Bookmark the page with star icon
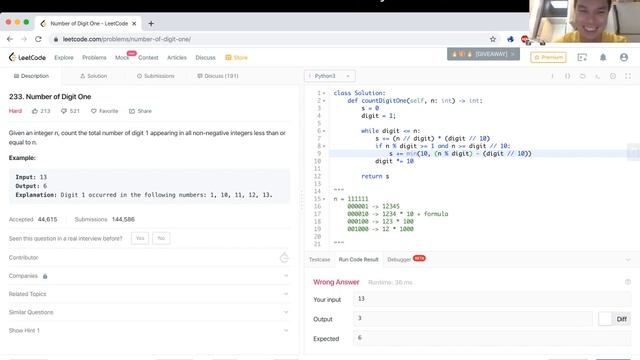The image size is (640, 360). pyautogui.click(x=493, y=39)
